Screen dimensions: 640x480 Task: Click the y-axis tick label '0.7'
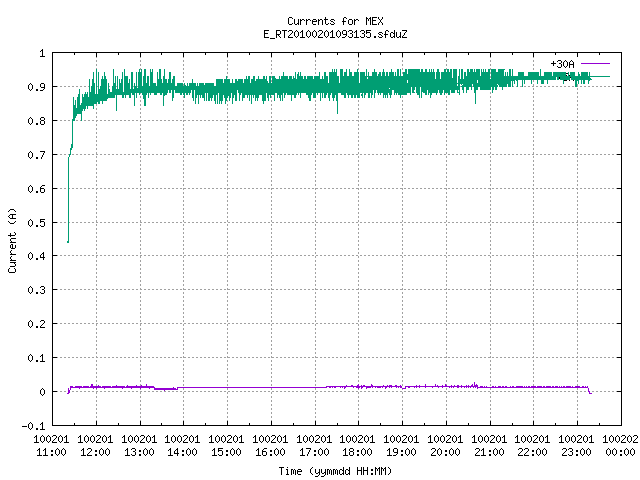pos(36,155)
